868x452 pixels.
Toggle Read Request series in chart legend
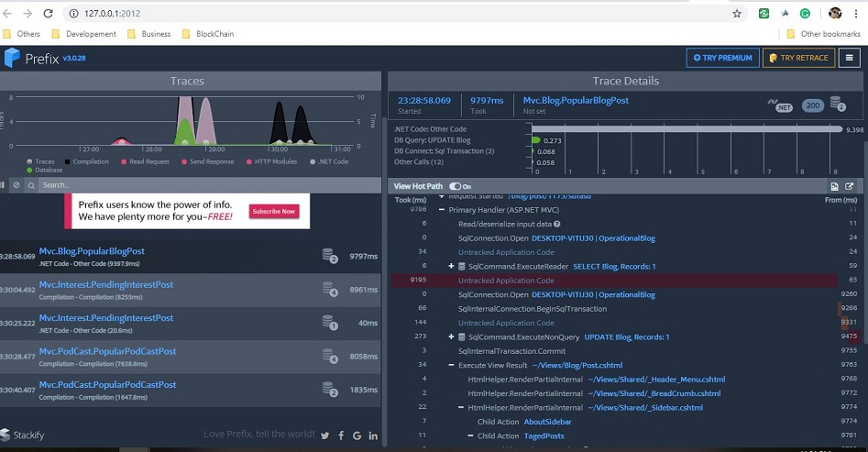(x=145, y=161)
